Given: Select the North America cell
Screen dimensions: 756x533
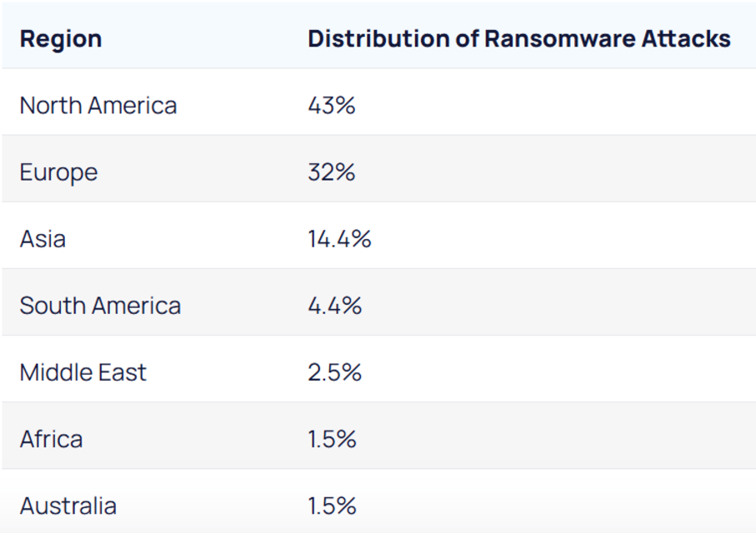Looking at the screenshot, I should tap(98, 106).
